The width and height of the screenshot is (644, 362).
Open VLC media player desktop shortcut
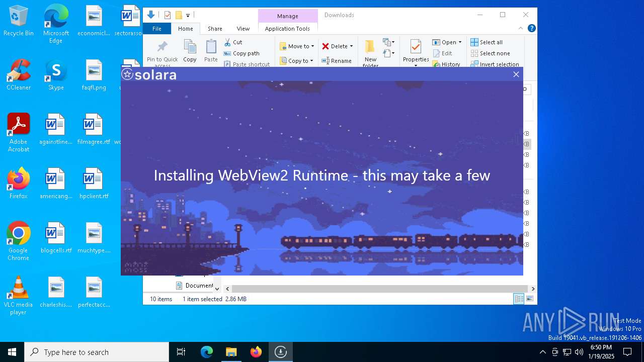[x=19, y=296]
